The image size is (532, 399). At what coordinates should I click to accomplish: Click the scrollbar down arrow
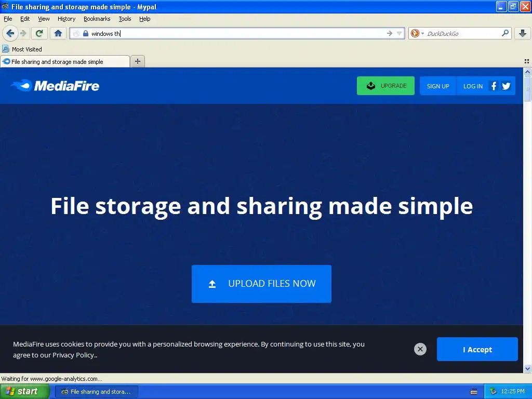point(527,368)
